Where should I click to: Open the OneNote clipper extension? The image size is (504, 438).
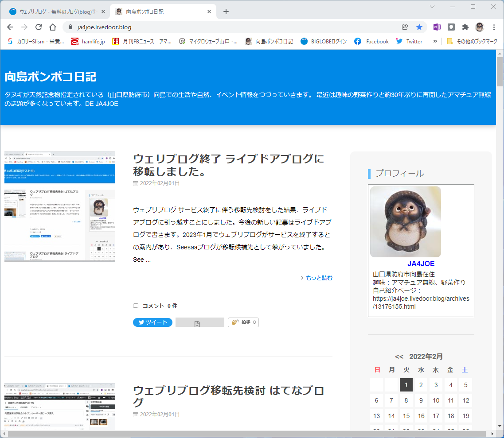(437, 27)
